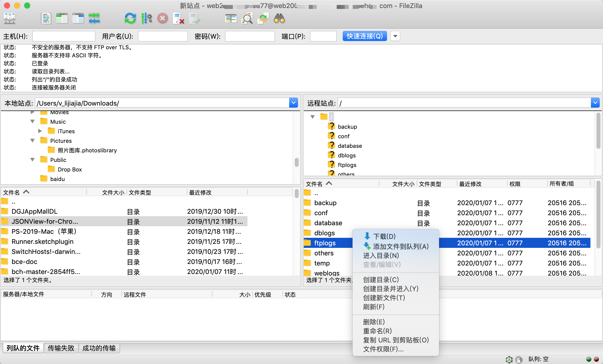
Task: Toggle processing of the transfer queue
Action: click(x=147, y=18)
